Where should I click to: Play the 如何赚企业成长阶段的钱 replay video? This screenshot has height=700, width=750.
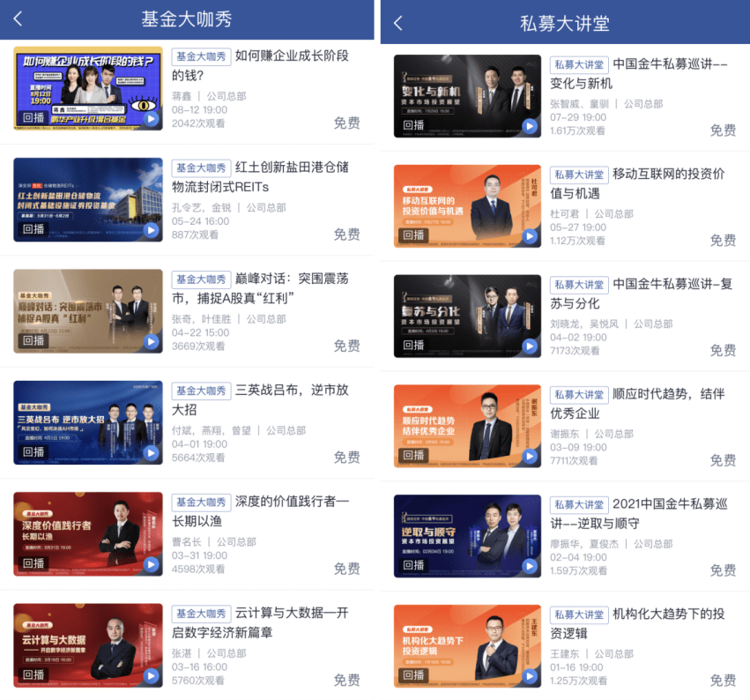tap(152, 119)
